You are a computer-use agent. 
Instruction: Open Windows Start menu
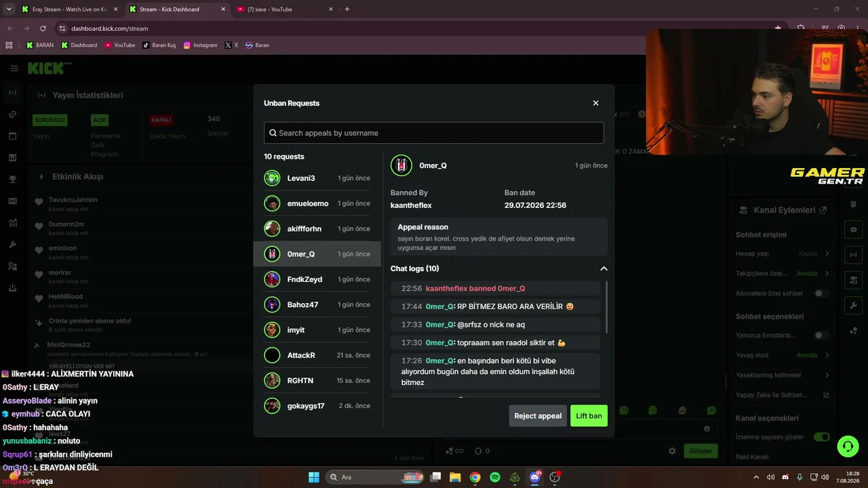314,477
